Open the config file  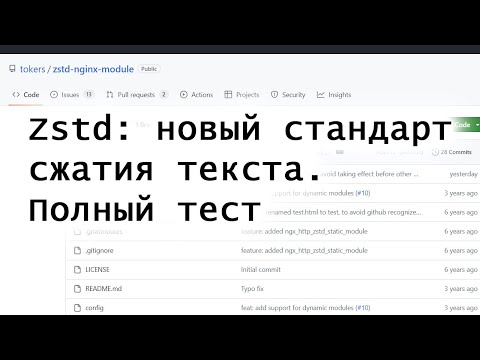click(94, 308)
